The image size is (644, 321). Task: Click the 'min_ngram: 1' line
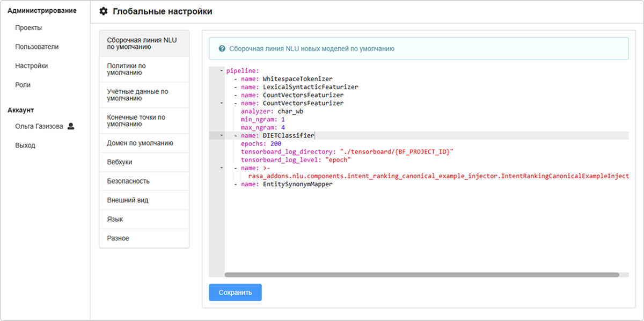263,119
